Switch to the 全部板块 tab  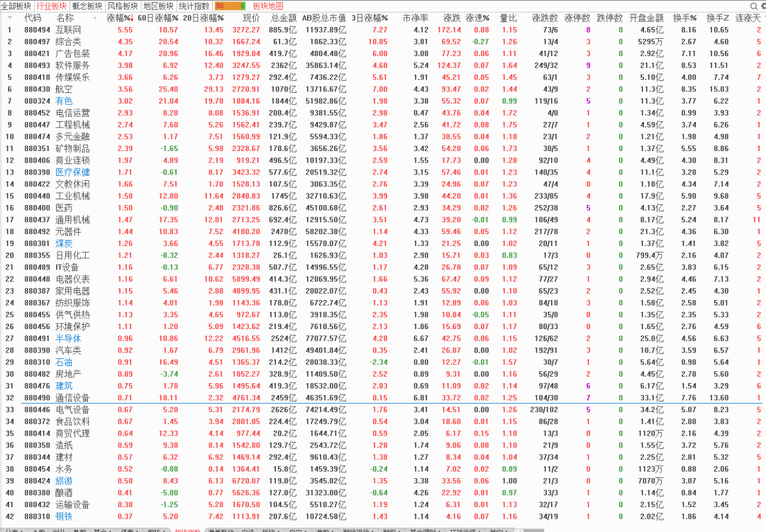pyautogui.click(x=16, y=6)
